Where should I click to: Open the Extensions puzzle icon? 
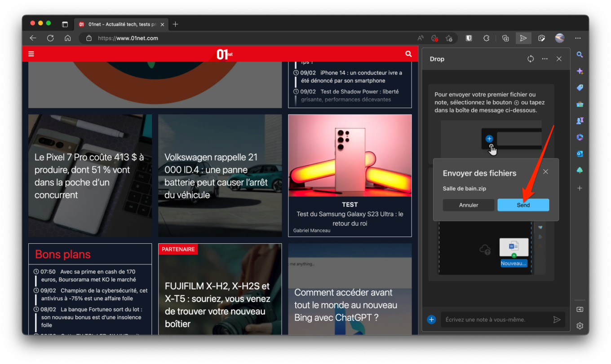tap(486, 38)
